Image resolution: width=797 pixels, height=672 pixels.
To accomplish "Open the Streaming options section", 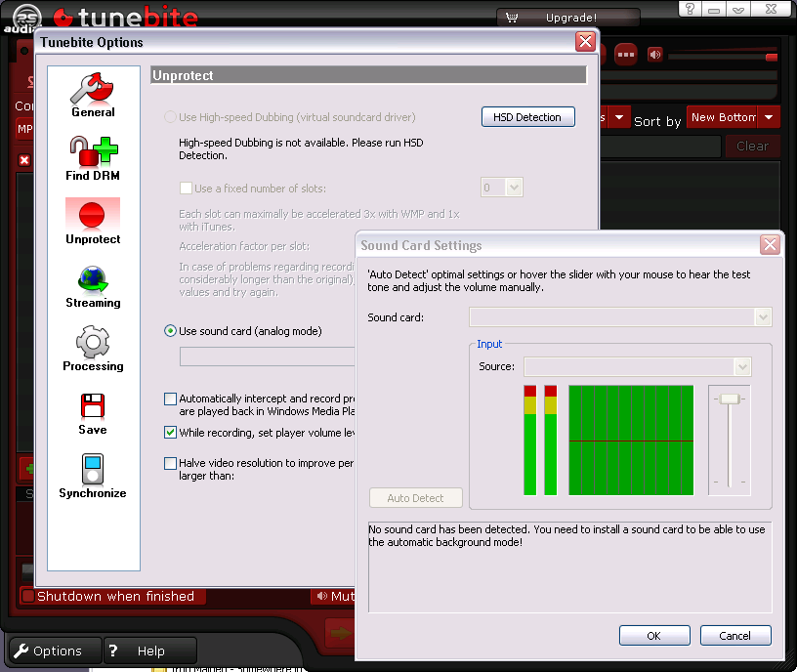I will pos(93,286).
